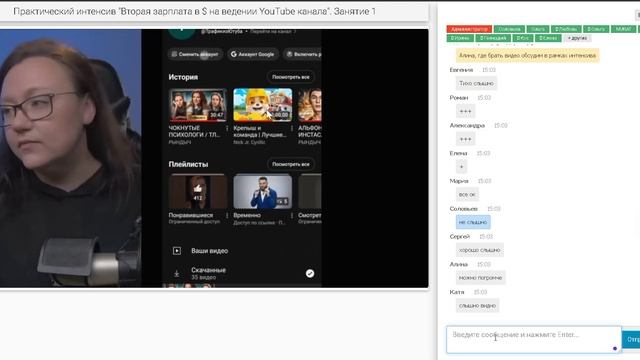Open the Крепыш и команда video thumbnail
Image resolution: width=640 pixels, height=360 pixels.
[x=263, y=105]
